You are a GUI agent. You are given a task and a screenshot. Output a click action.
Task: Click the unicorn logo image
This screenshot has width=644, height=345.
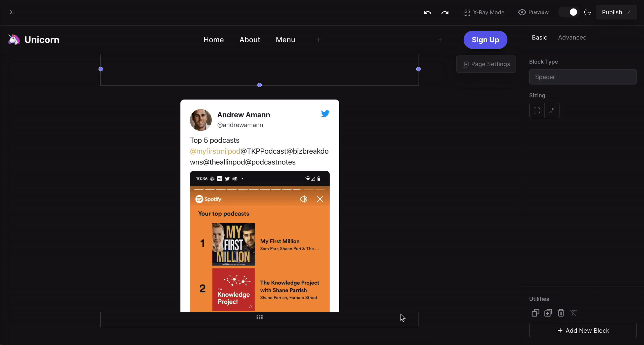pos(14,40)
